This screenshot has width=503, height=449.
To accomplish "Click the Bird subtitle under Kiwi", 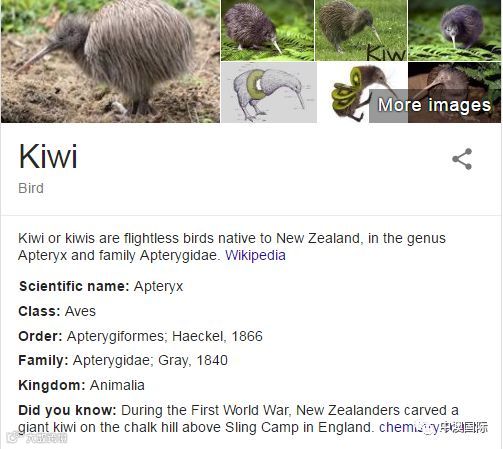I will 31,188.
